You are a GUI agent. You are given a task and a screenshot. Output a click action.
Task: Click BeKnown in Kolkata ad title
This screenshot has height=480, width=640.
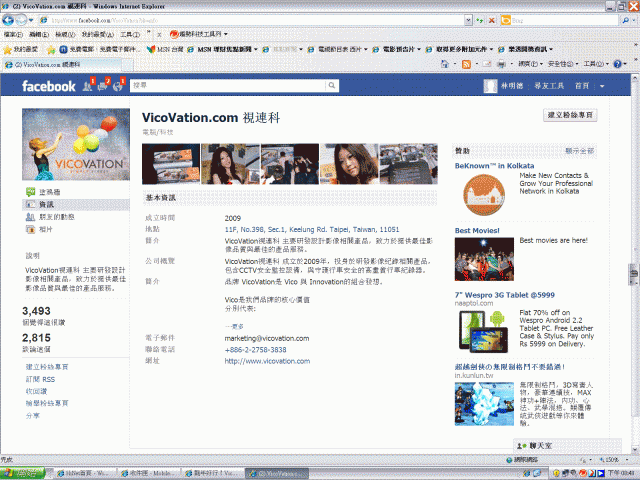494,166
